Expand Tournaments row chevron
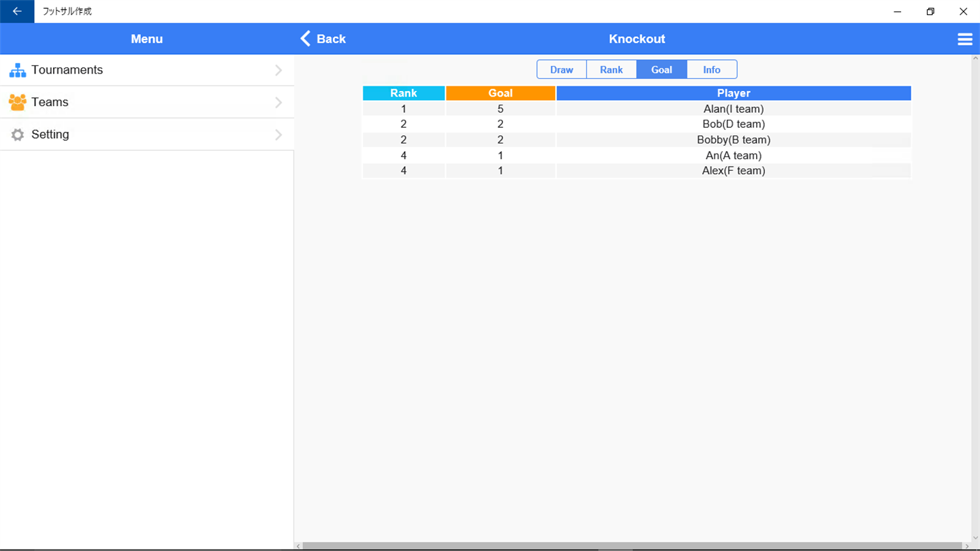 [278, 70]
